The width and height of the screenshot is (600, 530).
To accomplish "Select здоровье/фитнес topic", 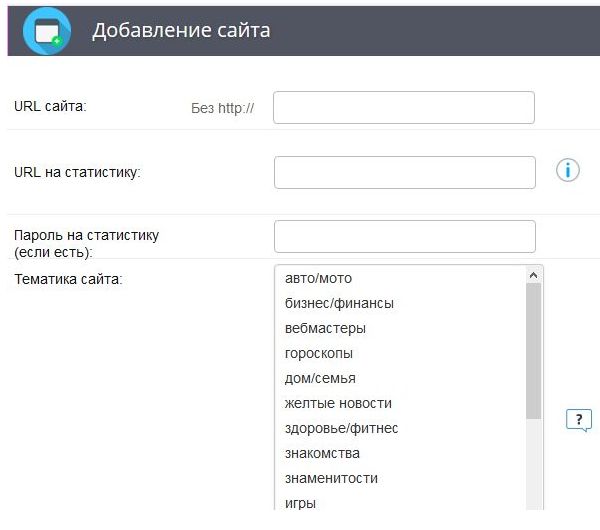I will (341, 428).
